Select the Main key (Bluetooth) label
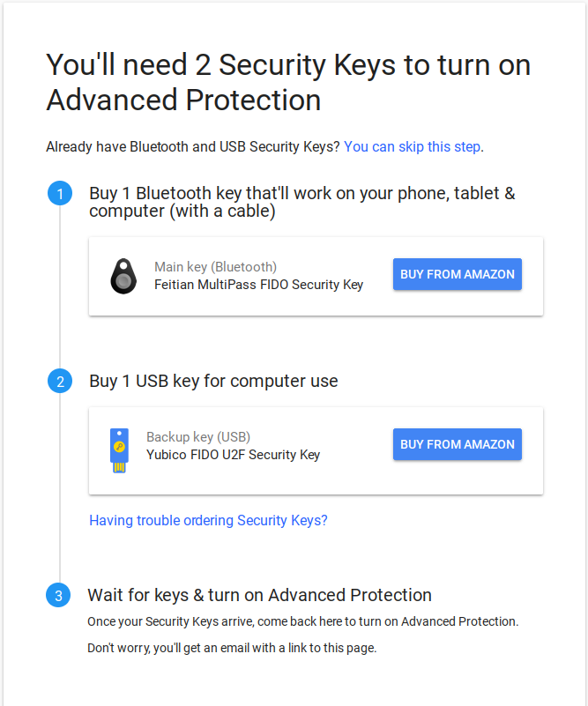Image resolution: width=588 pixels, height=706 pixels. pyautogui.click(x=215, y=266)
